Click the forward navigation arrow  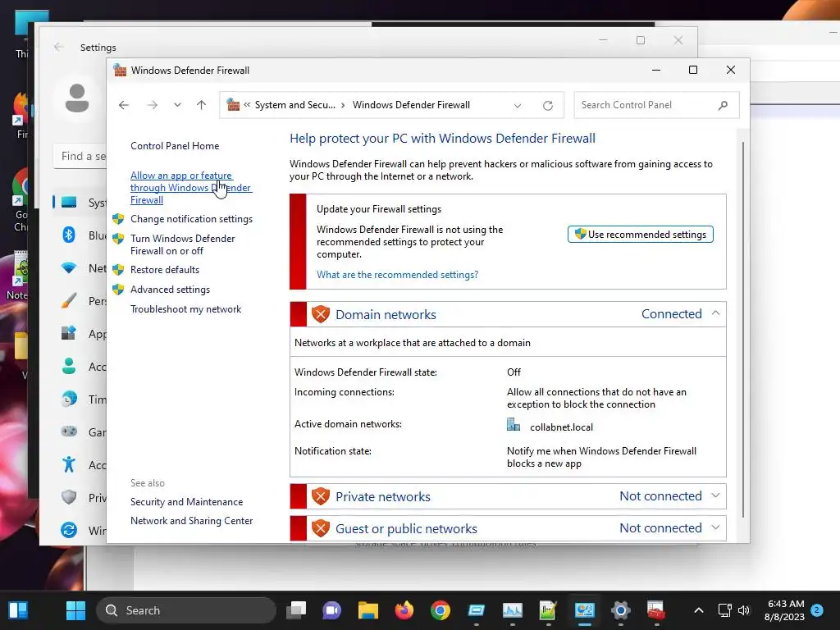click(152, 105)
